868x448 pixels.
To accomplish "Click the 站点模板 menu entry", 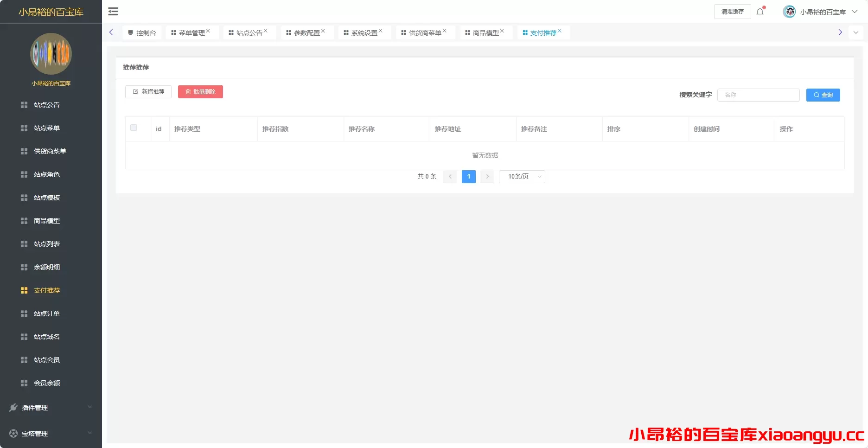I will coord(46,198).
